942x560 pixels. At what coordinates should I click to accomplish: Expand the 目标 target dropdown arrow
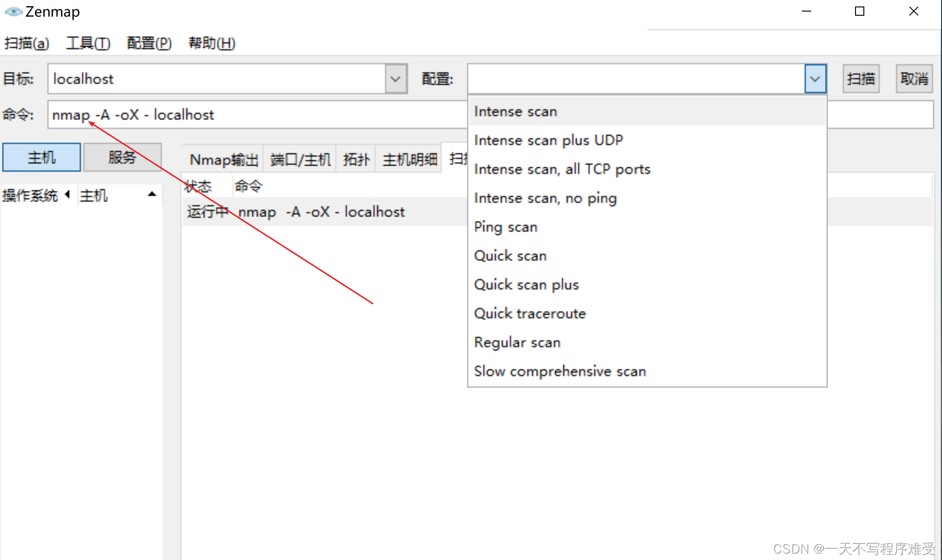[395, 79]
